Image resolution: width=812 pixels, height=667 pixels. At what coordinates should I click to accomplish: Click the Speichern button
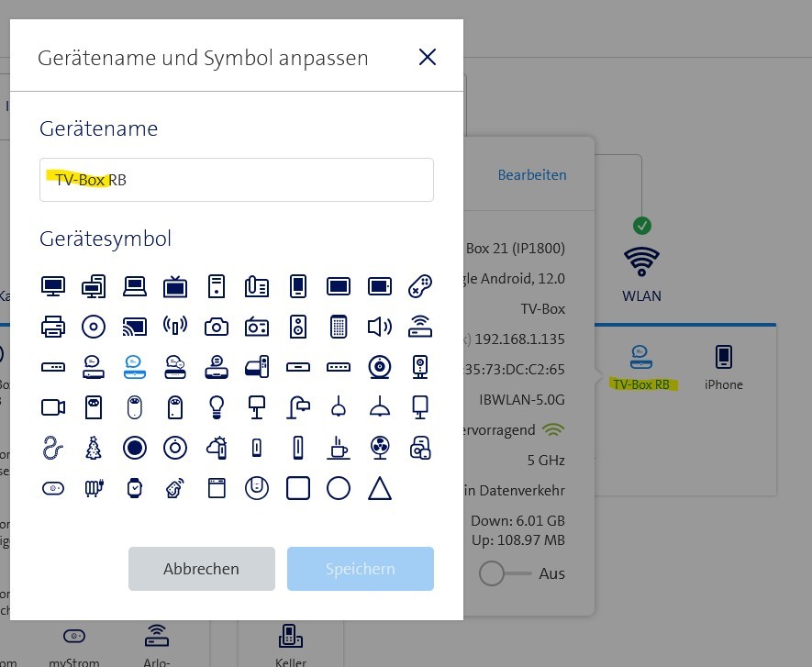(360, 569)
